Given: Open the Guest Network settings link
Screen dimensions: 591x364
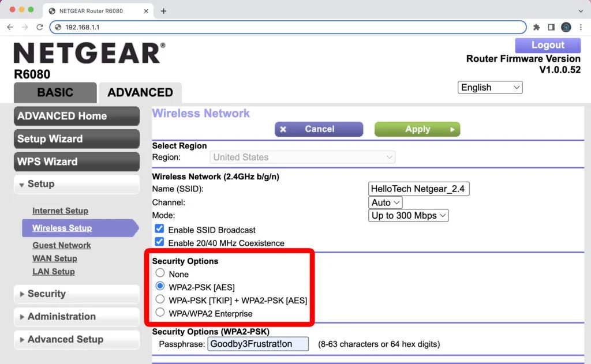Looking at the screenshot, I should (x=62, y=245).
